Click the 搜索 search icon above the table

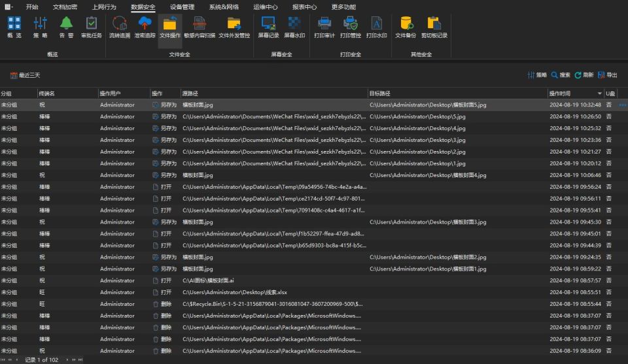tap(561, 74)
